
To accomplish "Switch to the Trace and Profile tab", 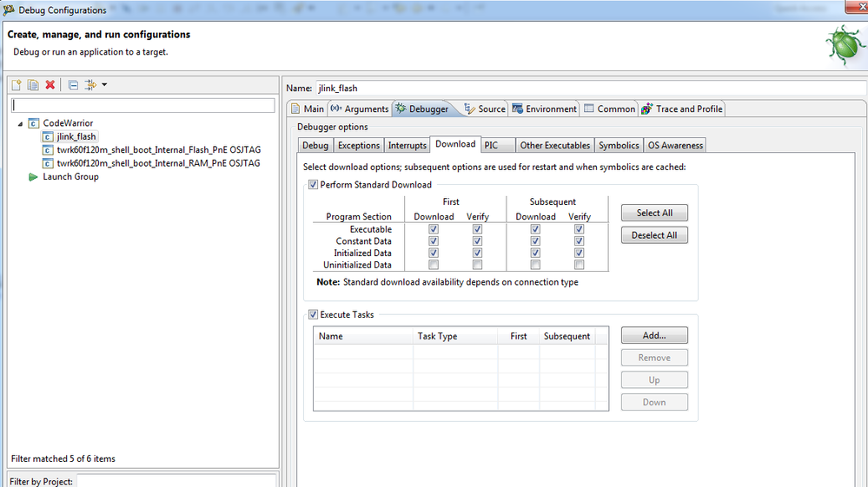I will (x=682, y=109).
